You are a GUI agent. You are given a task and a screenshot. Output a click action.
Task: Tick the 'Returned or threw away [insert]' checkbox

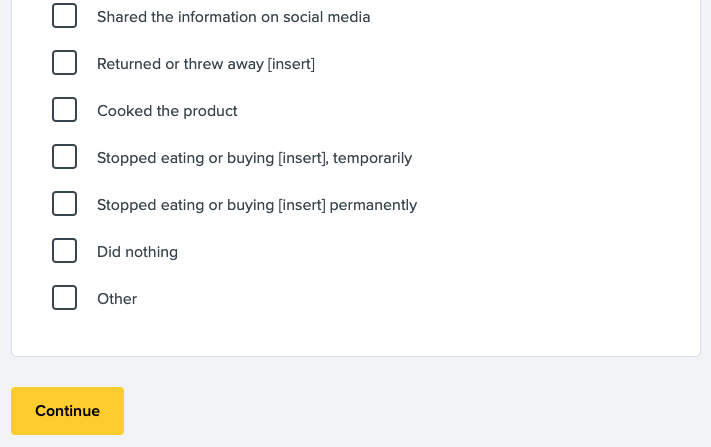(65, 63)
